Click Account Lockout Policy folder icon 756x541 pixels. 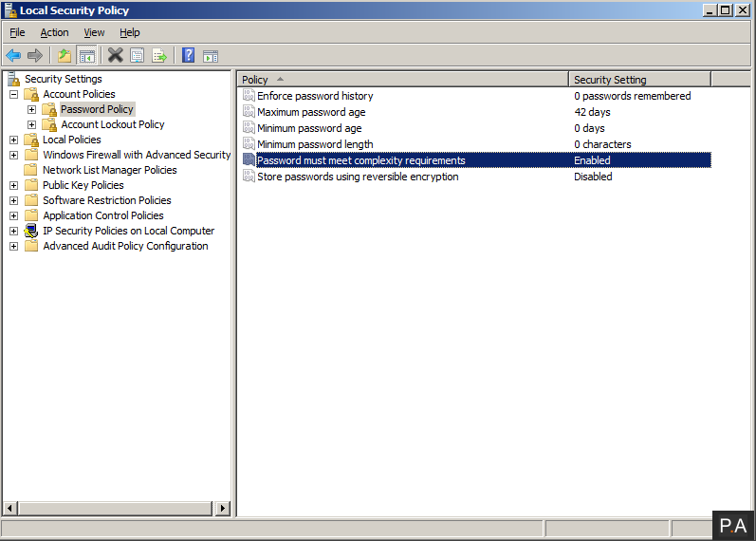pos(49,124)
